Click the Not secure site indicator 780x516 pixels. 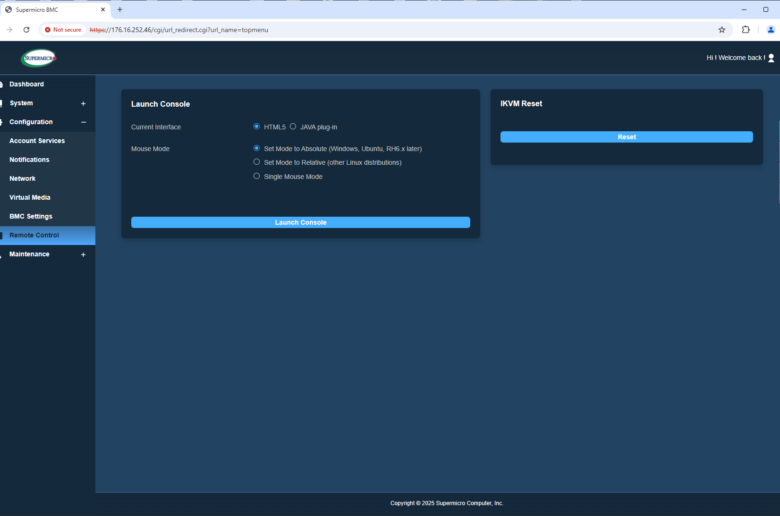[63, 30]
